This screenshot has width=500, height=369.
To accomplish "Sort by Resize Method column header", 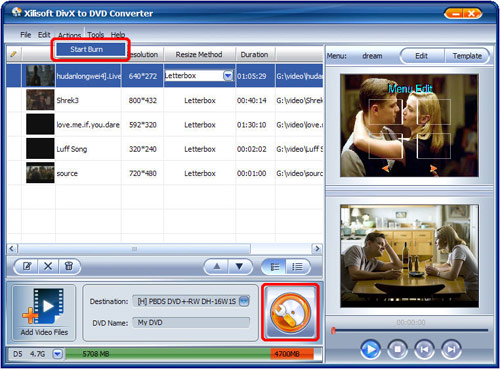I will pyautogui.click(x=199, y=54).
